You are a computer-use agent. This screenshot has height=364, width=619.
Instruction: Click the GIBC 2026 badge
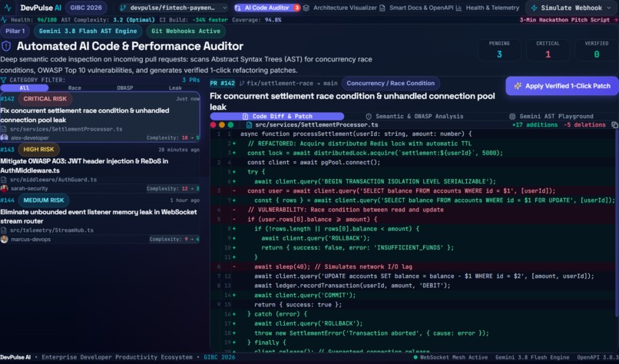(x=86, y=8)
